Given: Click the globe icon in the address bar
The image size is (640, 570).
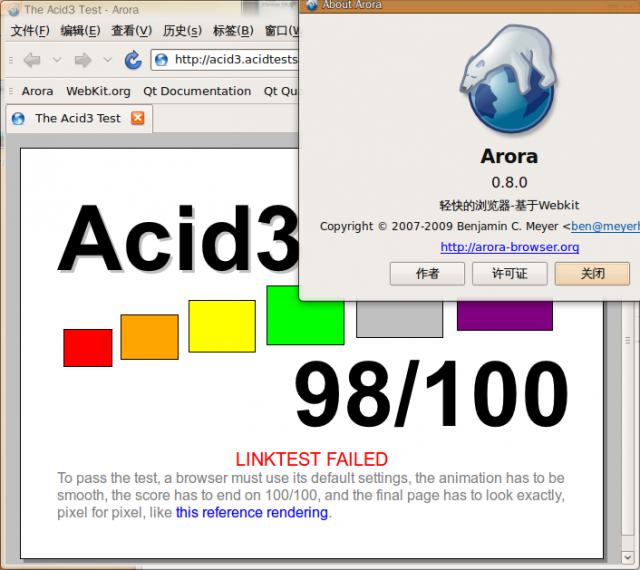Looking at the screenshot, I should (x=162, y=60).
